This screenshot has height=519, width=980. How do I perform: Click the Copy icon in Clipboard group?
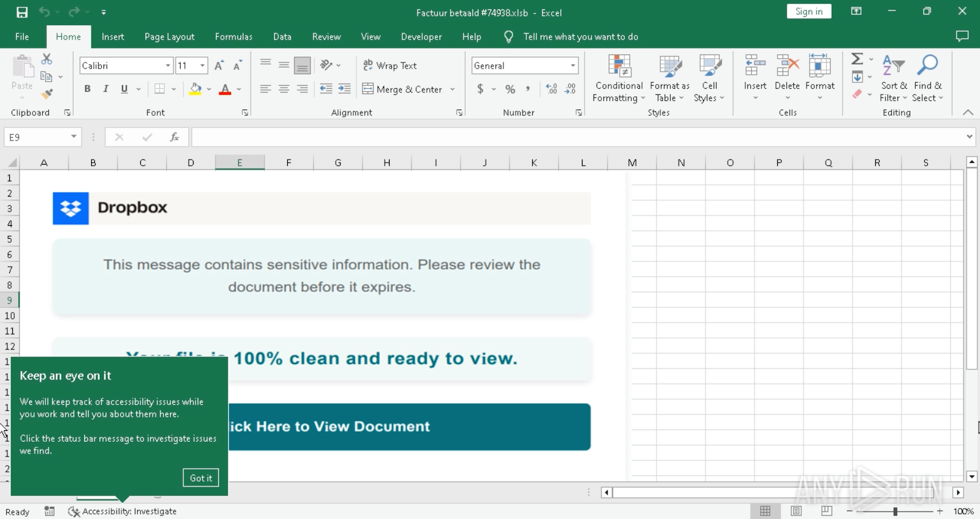click(x=47, y=77)
